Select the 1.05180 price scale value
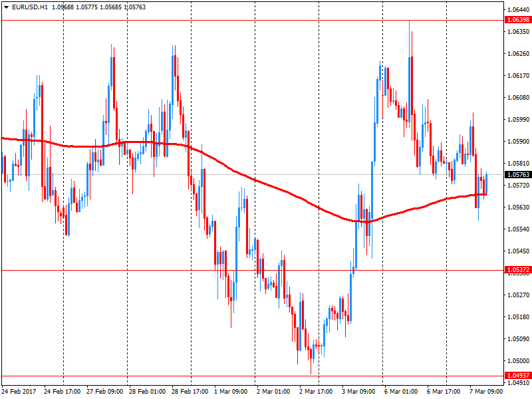This screenshot has height=399, width=532. click(518, 317)
